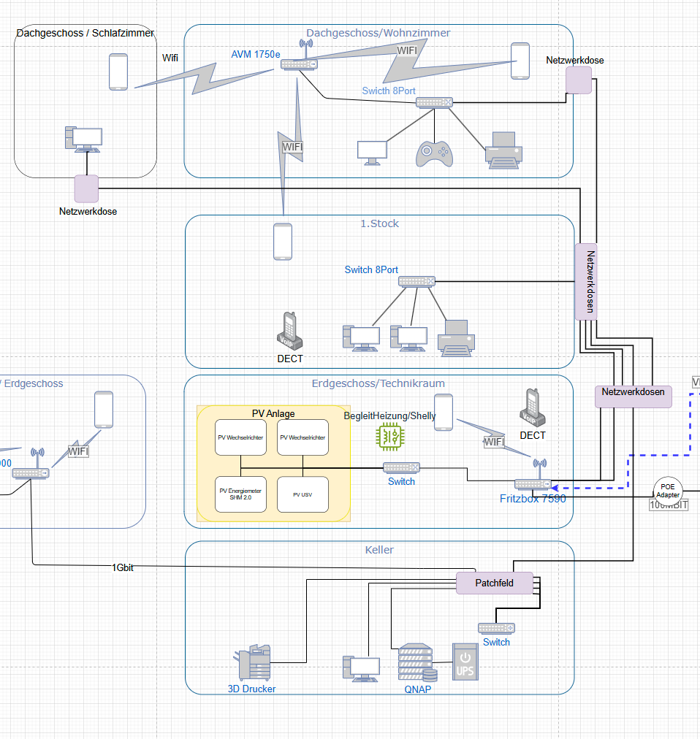Select the PV Energiemeter SHM 2.0 box
Viewport: 700px width, 739px height.
pos(240,494)
